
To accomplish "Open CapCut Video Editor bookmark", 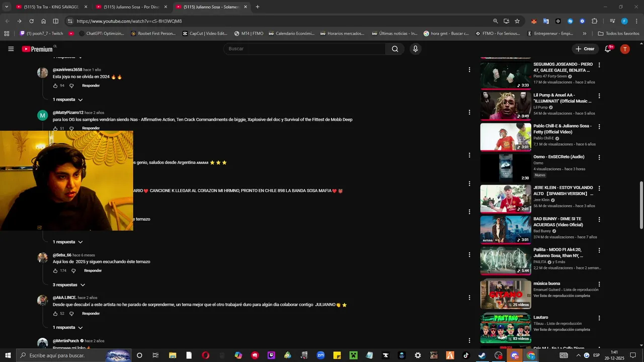I will tap(205, 34).
